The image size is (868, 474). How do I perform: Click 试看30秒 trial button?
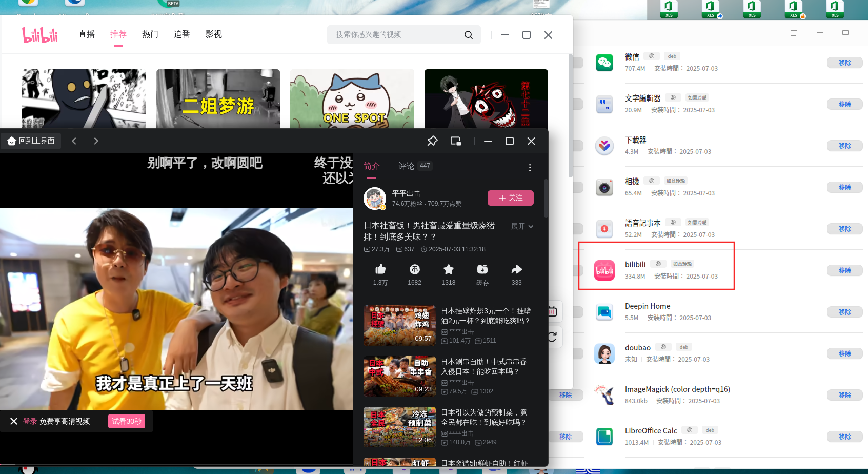coord(127,421)
